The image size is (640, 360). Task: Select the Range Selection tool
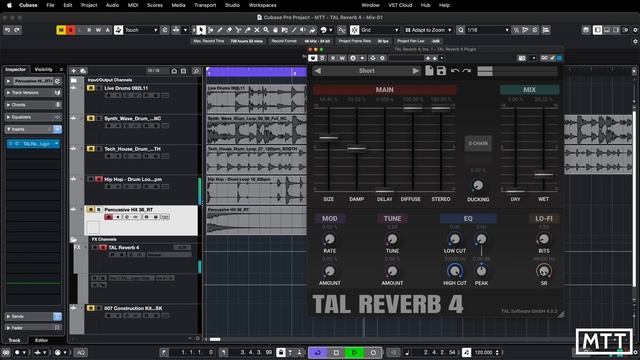click(211, 30)
